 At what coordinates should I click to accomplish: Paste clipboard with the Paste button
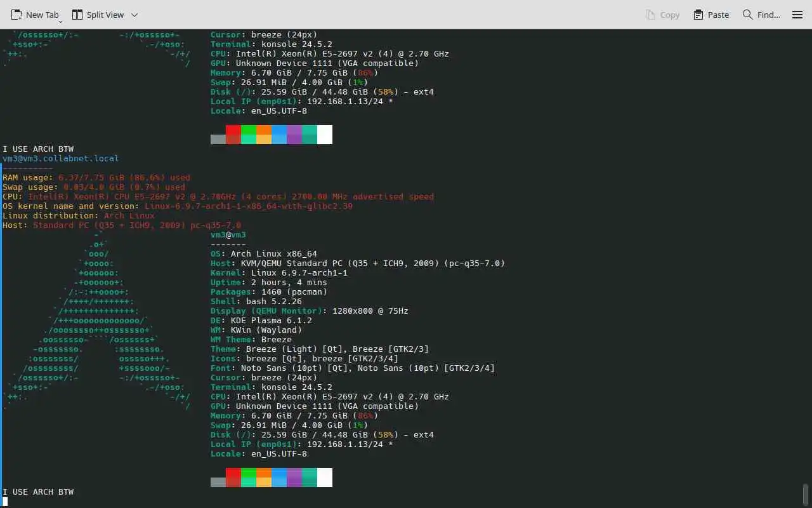711,15
